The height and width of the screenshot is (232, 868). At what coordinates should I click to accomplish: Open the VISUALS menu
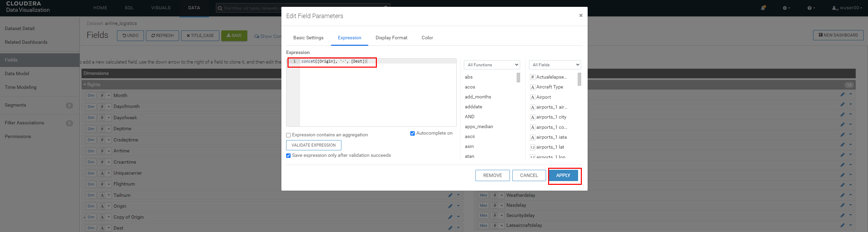coord(161,8)
